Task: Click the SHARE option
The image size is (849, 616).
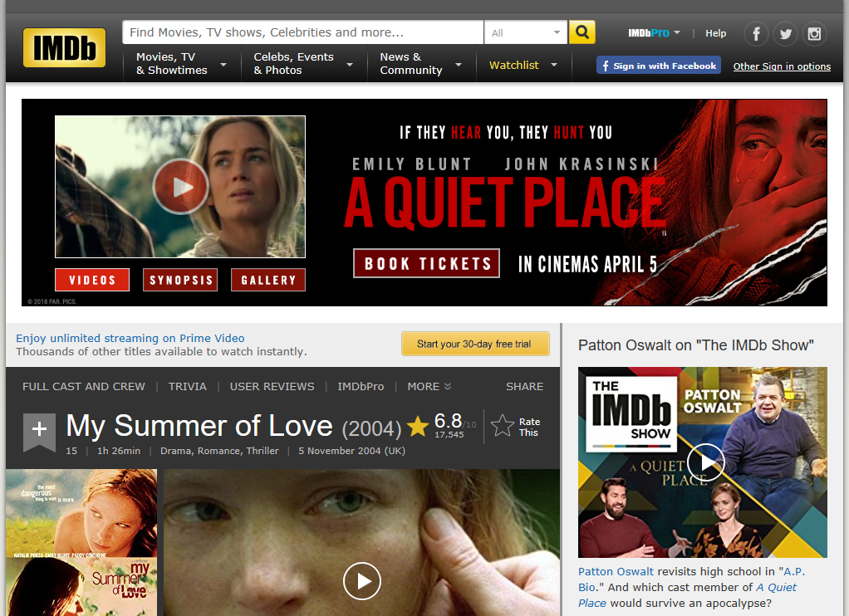Action: click(525, 387)
